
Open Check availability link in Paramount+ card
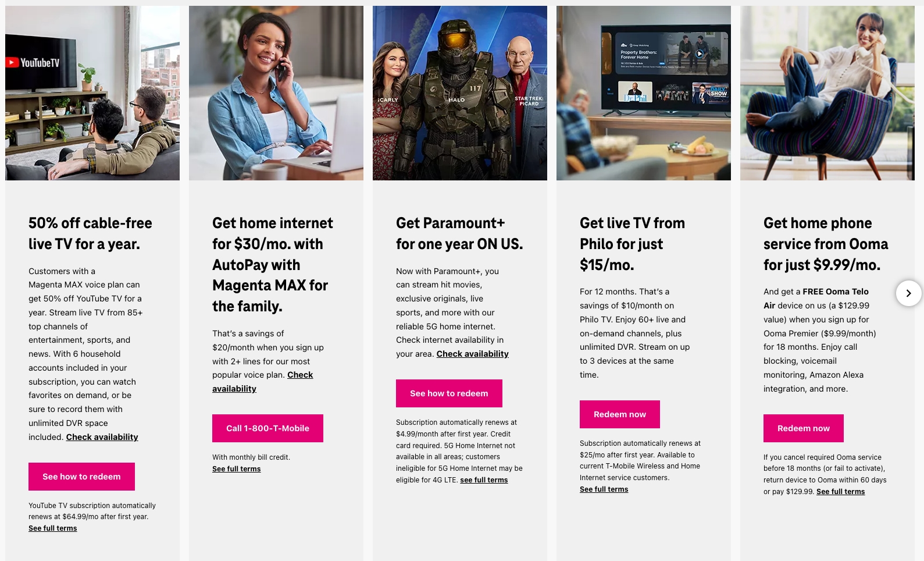click(x=473, y=354)
